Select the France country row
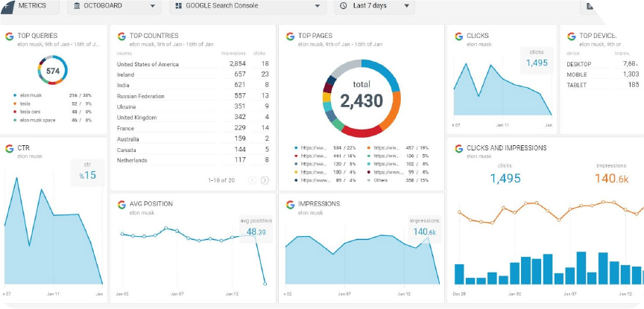The image size is (644, 309). [193, 128]
